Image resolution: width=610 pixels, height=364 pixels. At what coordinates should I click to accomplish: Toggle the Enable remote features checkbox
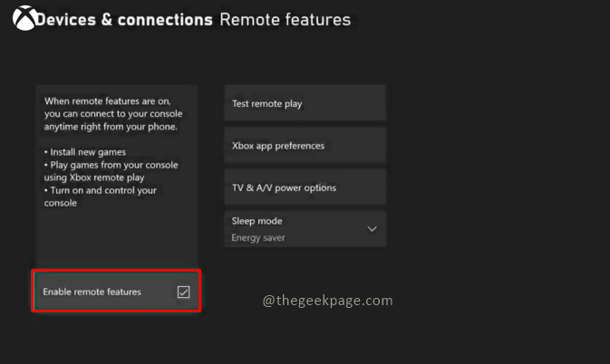(x=184, y=292)
